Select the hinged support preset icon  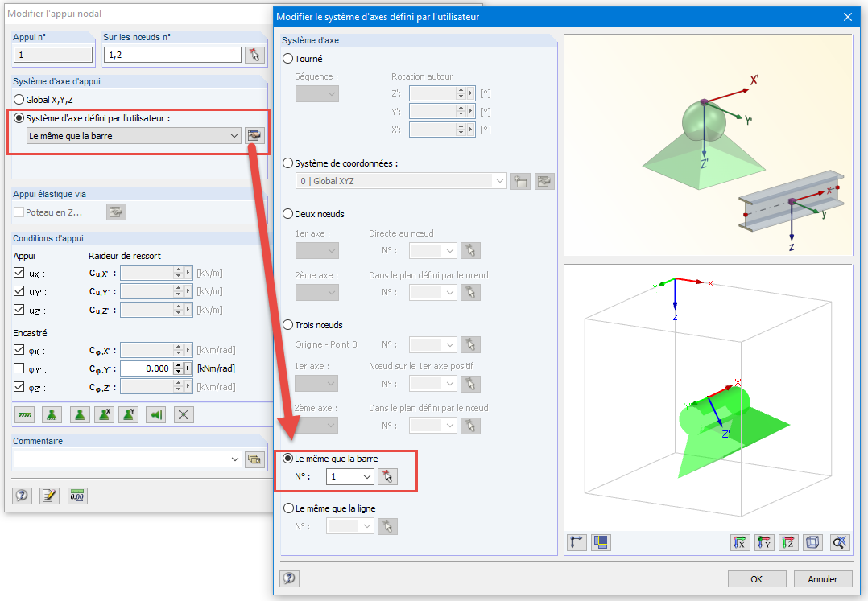[52, 414]
